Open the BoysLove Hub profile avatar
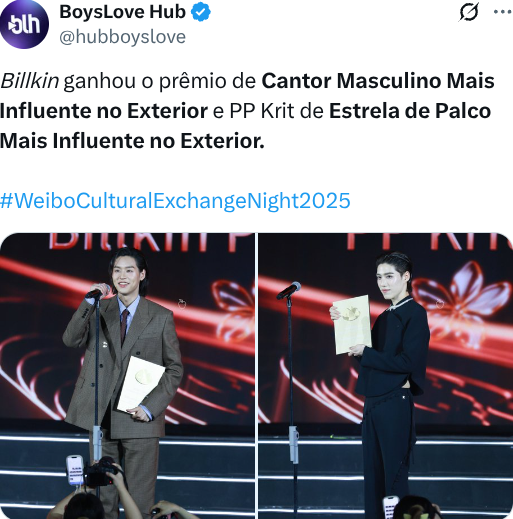 pyautogui.click(x=24, y=24)
